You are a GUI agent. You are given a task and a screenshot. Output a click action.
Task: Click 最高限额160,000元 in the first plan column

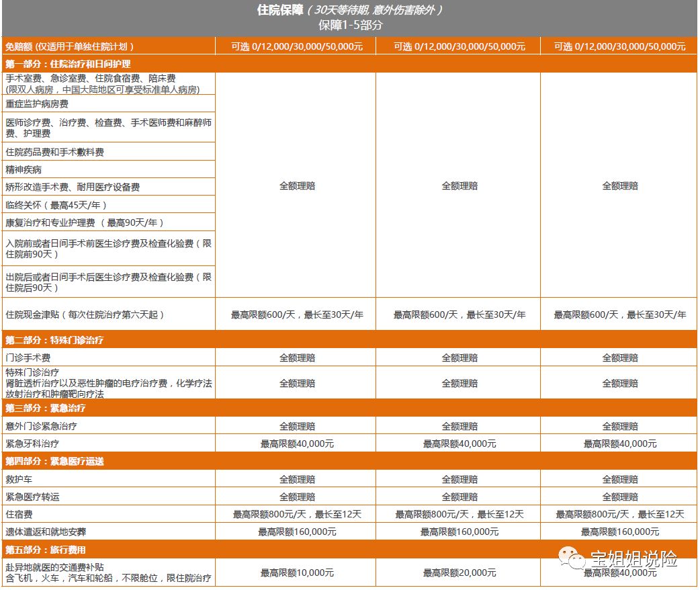[297, 532]
